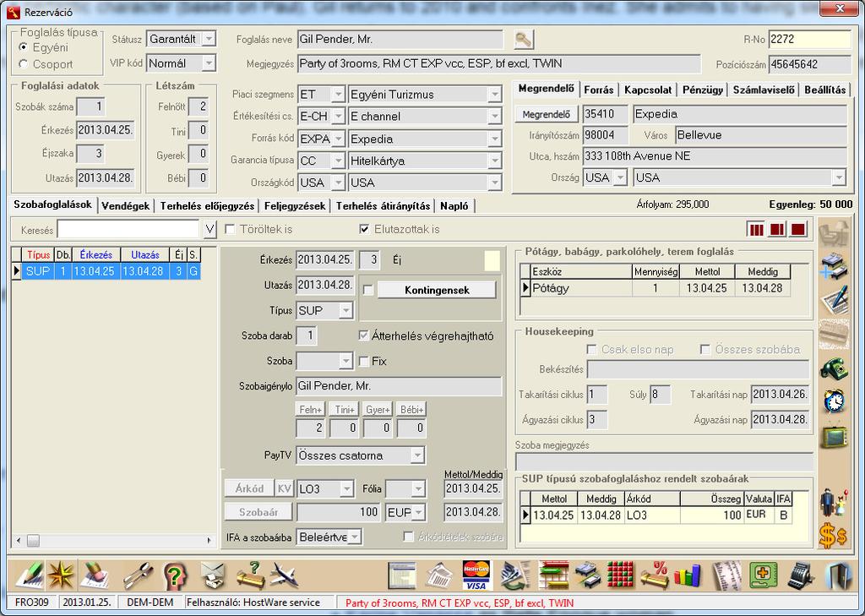Expand the Forrás kód EXPA dropdown
Image resolution: width=865 pixels, height=616 pixels.
coord(338,139)
